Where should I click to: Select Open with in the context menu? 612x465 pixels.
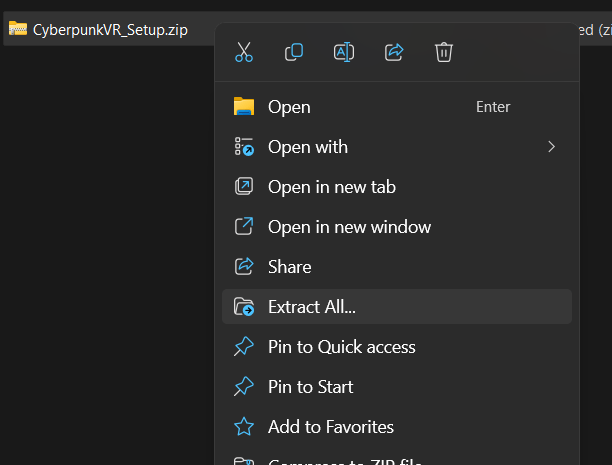(308, 147)
